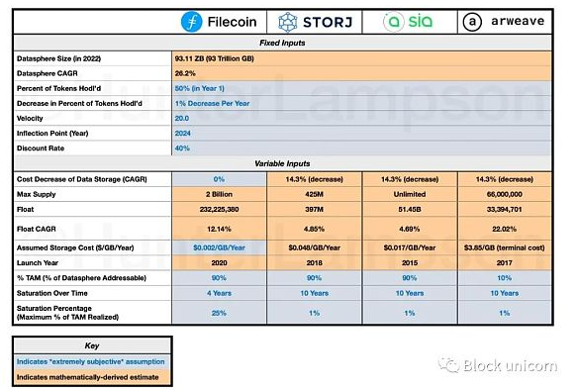Viewport: 576px width, 392px height.
Task: Click the Storj hexagon logo
Action: (288, 22)
